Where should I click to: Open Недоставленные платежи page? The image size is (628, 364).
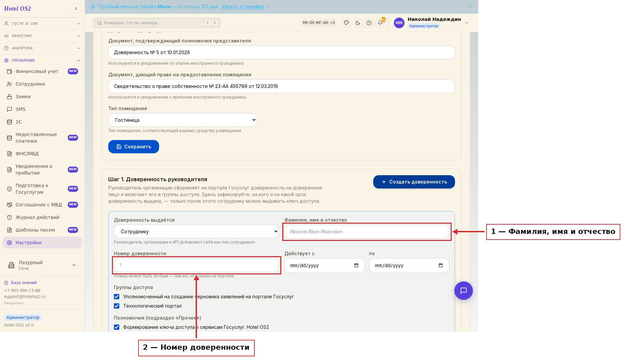[42, 138]
